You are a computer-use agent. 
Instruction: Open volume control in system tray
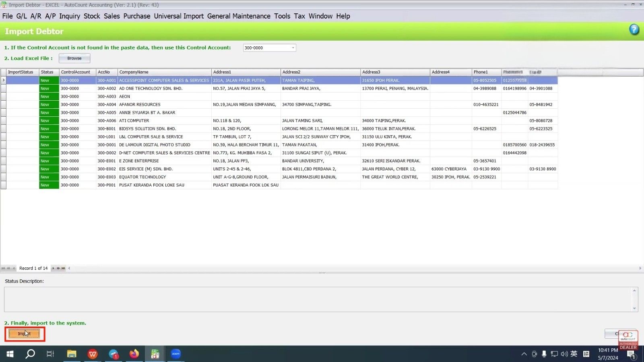(x=564, y=354)
